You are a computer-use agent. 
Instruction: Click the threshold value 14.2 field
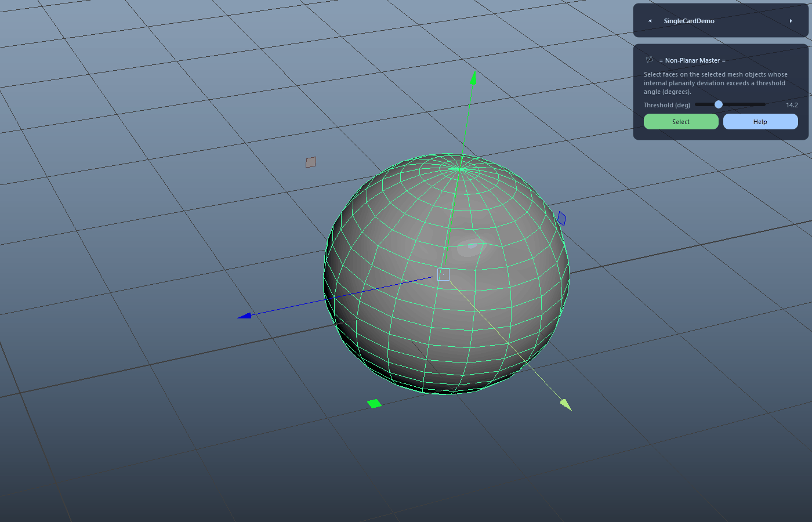[792, 105]
